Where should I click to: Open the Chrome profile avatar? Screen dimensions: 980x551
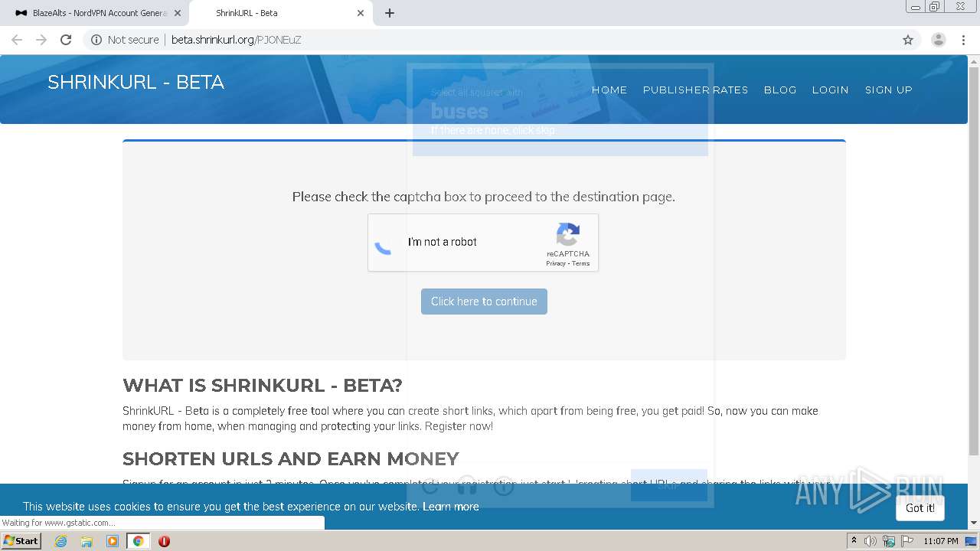tap(939, 40)
